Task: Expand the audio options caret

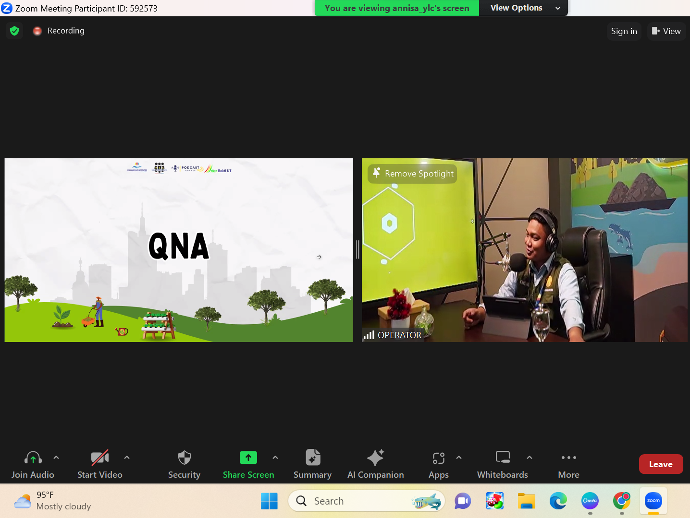Action: pyautogui.click(x=56, y=458)
